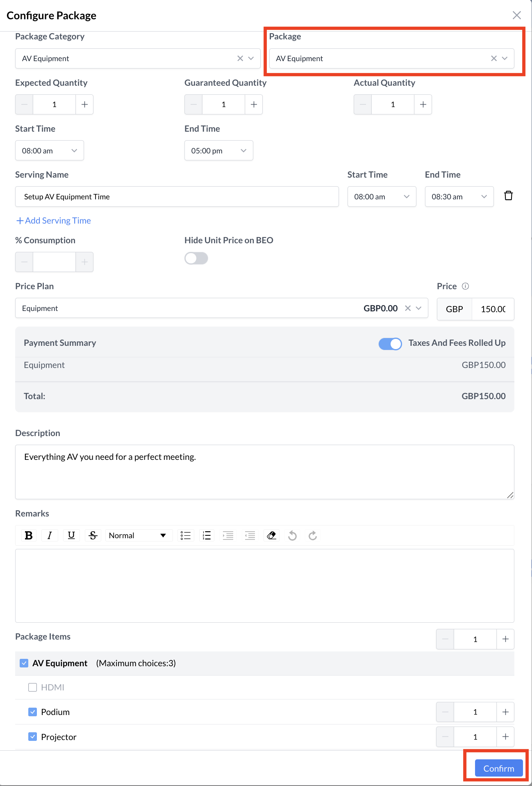532x786 pixels.
Task: Click the GBP currency label
Action: coord(455,309)
